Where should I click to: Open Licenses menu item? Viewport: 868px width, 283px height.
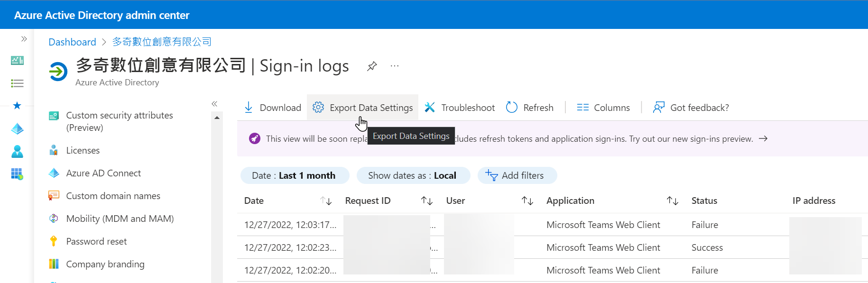83,150
